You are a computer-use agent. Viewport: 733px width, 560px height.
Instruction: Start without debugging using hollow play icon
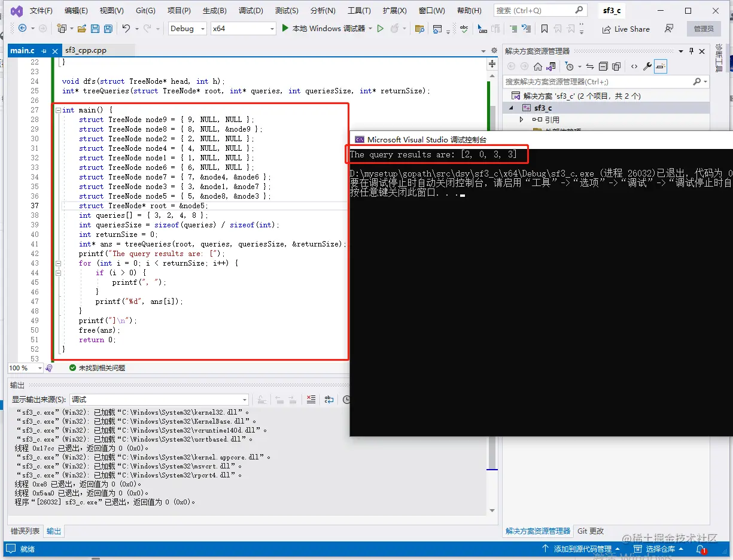(380, 28)
